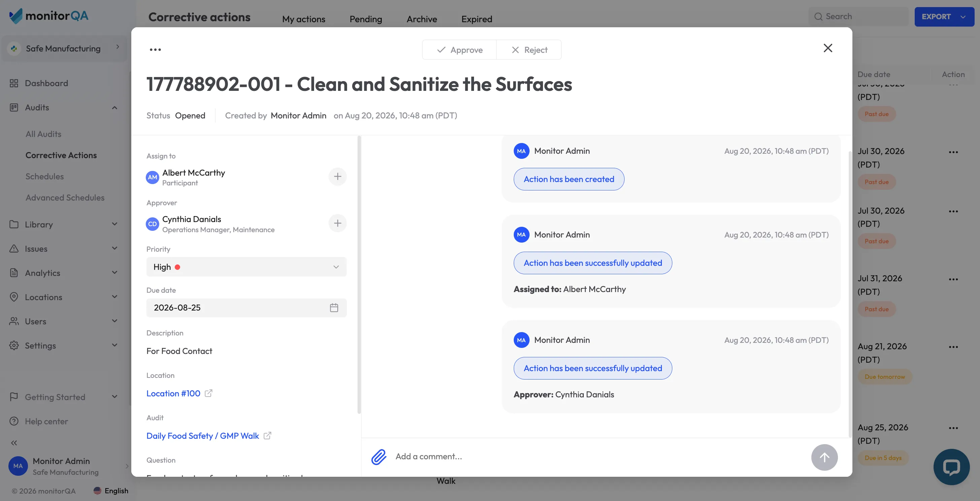Open the due date calendar picker
Screen dimensions: 980x501
point(334,308)
